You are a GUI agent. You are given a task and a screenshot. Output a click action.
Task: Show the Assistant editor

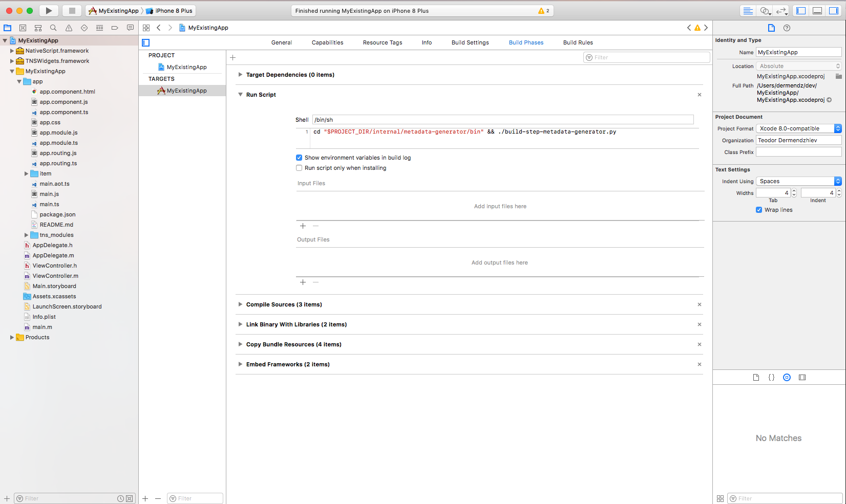pyautogui.click(x=765, y=11)
